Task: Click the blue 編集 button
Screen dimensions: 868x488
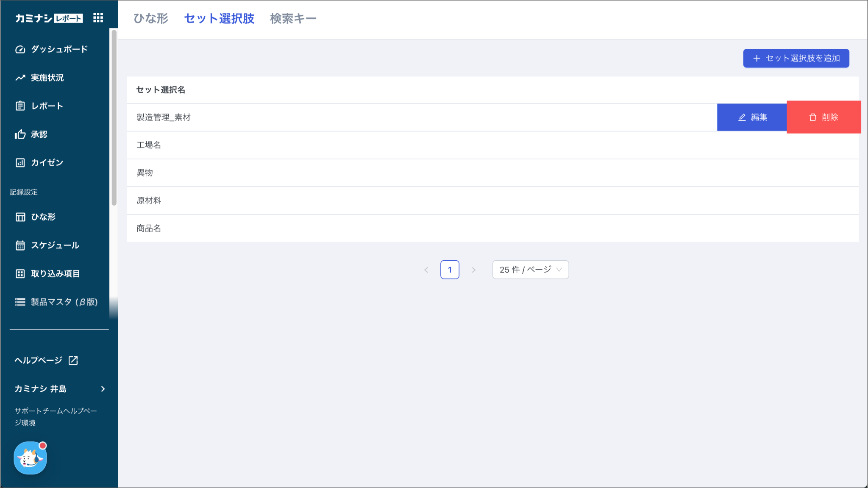Action: click(752, 117)
